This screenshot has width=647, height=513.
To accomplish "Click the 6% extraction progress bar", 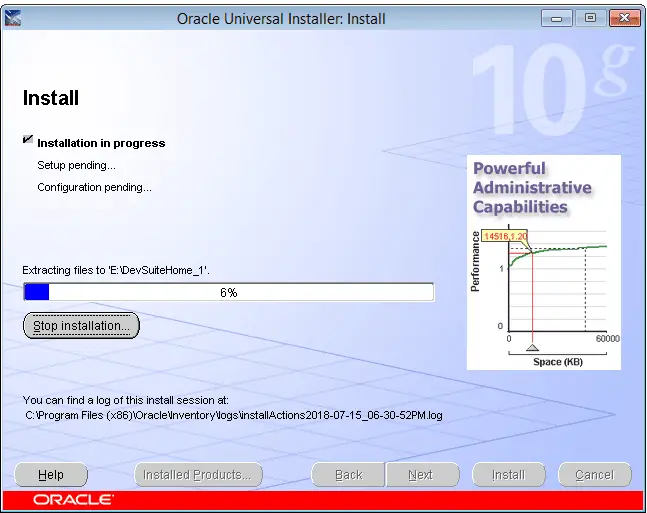I will point(229,292).
